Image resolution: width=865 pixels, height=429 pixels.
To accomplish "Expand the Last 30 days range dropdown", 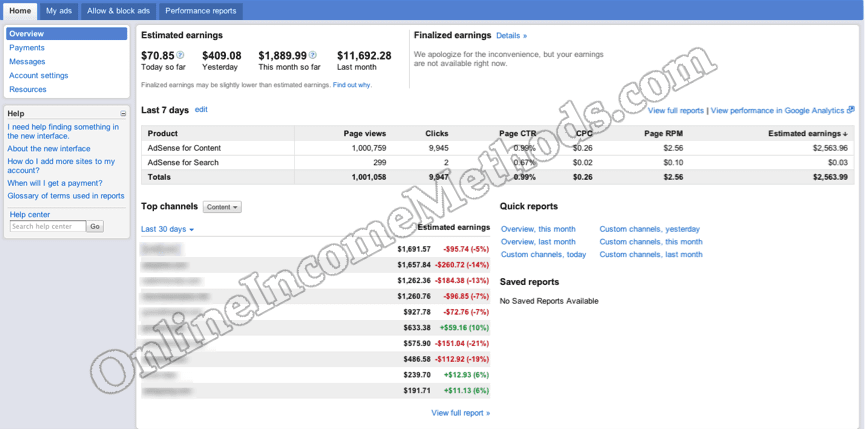I will (x=167, y=229).
